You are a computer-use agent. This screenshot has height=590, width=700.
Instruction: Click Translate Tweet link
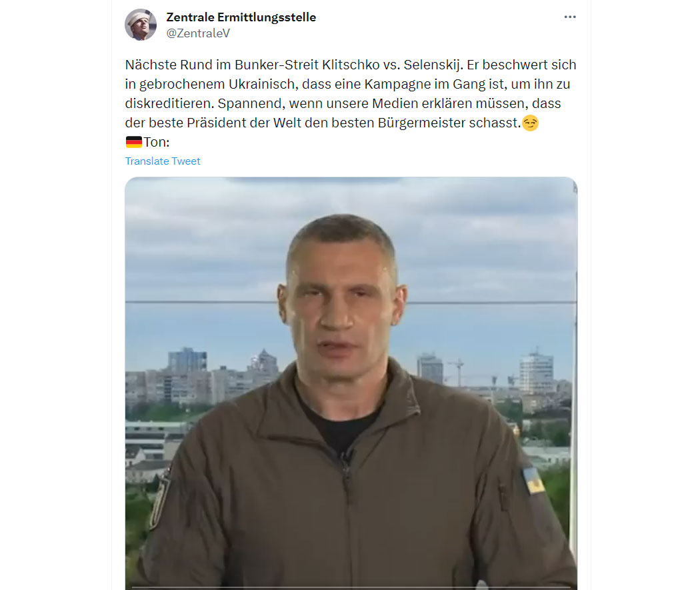point(163,161)
